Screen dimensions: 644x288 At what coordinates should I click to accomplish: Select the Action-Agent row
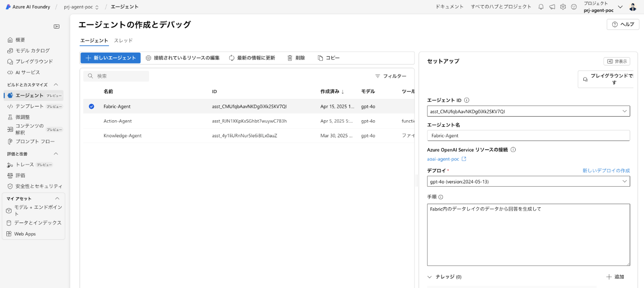pos(248,121)
